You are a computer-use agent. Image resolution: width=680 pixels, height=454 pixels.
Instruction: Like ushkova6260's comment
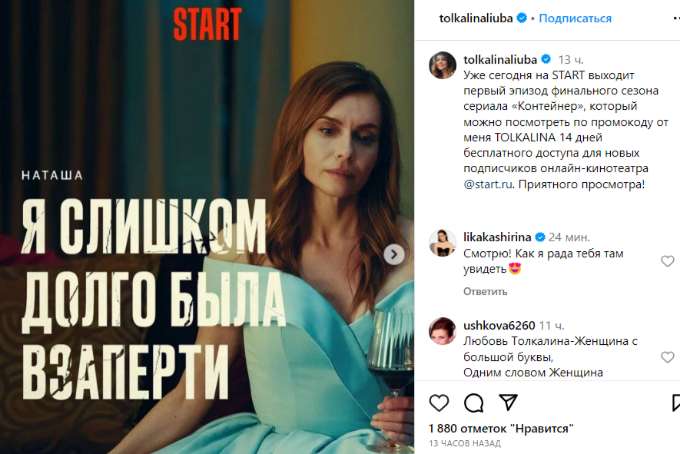tap(667, 357)
